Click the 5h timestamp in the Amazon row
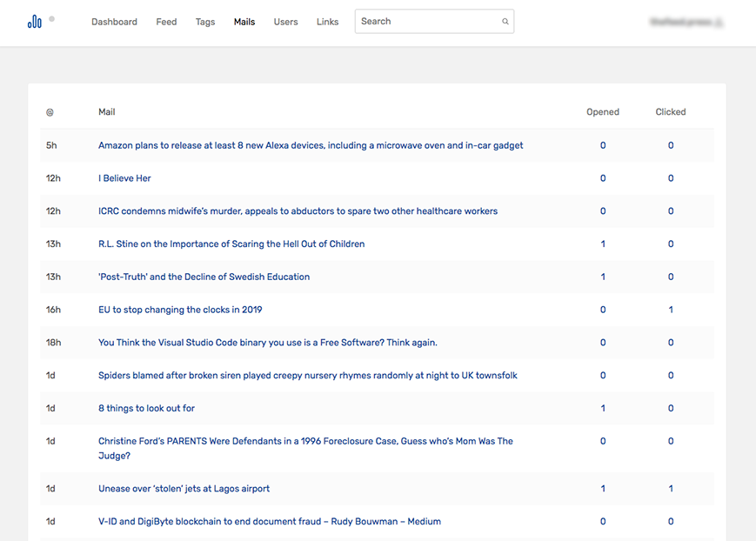Image resolution: width=756 pixels, height=541 pixels. [x=51, y=145]
